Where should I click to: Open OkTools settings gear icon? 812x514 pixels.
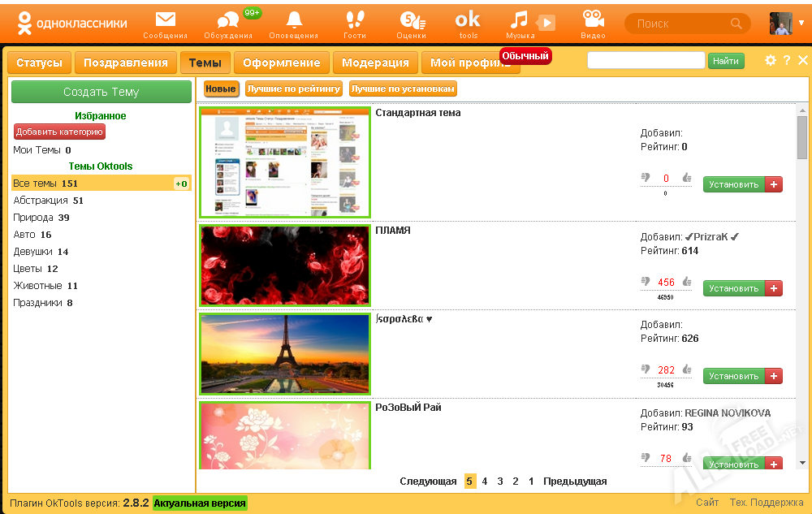(x=771, y=61)
